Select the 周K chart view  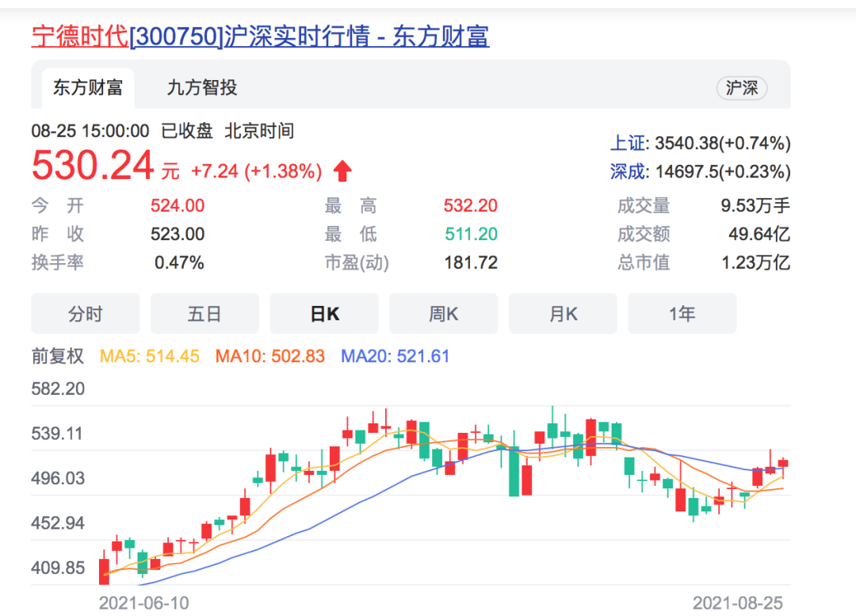click(x=444, y=314)
